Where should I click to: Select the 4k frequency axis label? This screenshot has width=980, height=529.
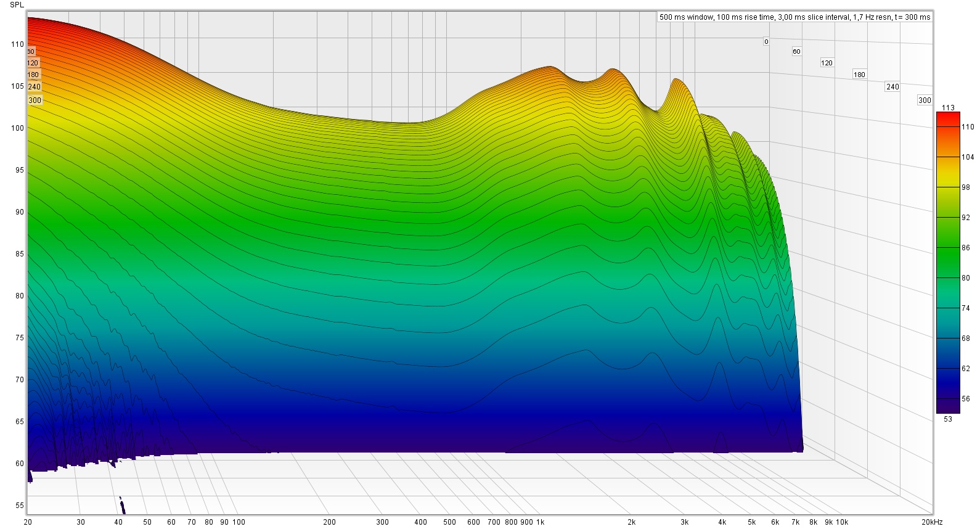(722, 522)
